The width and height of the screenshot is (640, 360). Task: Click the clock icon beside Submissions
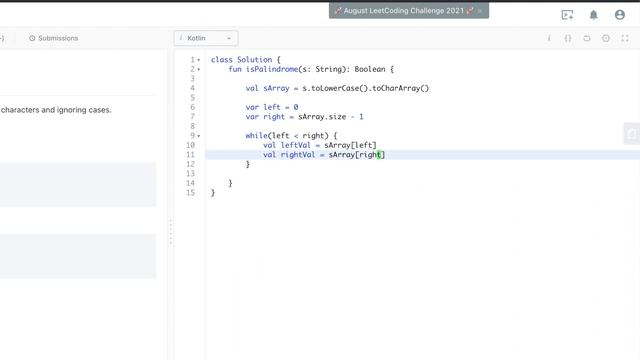click(32, 38)
